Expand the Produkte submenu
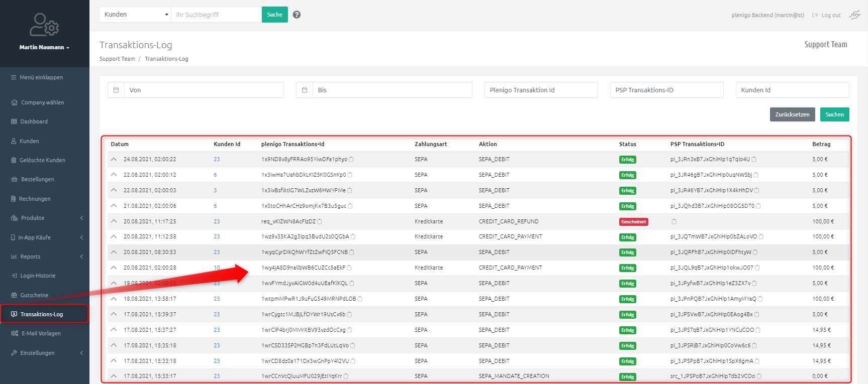 81,218
